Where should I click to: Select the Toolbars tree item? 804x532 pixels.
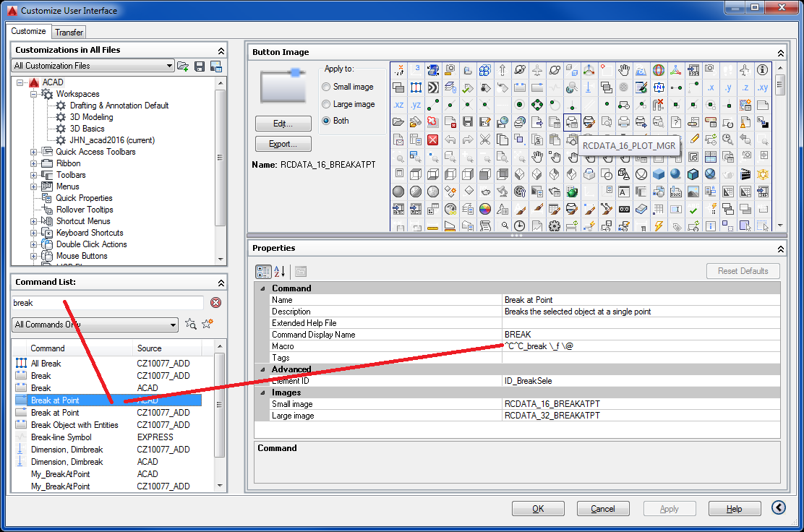[x=71, y=175]
